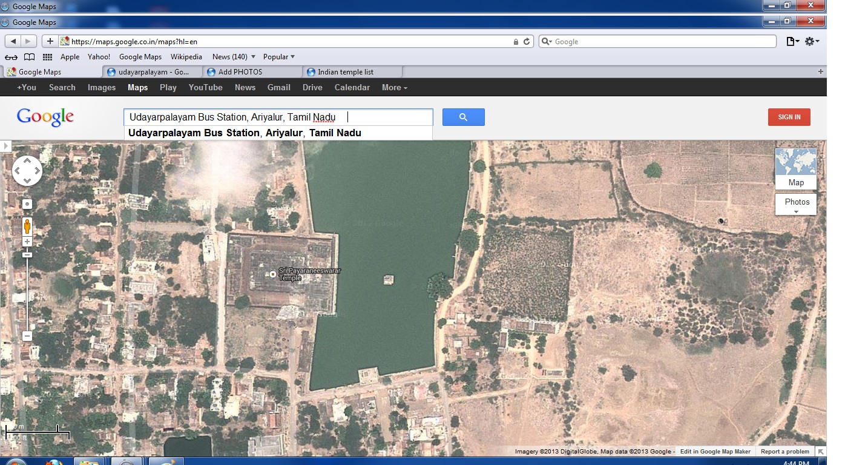Pan the map up with arrow control
The width and height of the screenshot is (868, 465).
[x=27, y=160]
